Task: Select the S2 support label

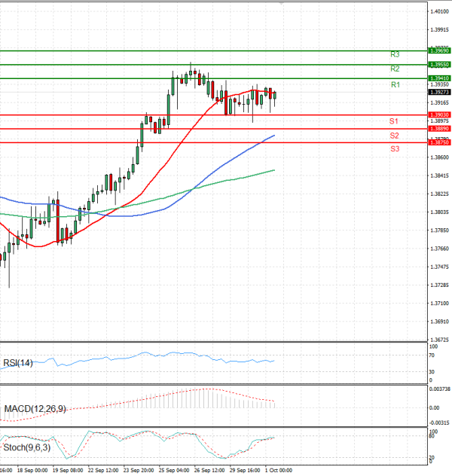Action: [x=394, y=136]
